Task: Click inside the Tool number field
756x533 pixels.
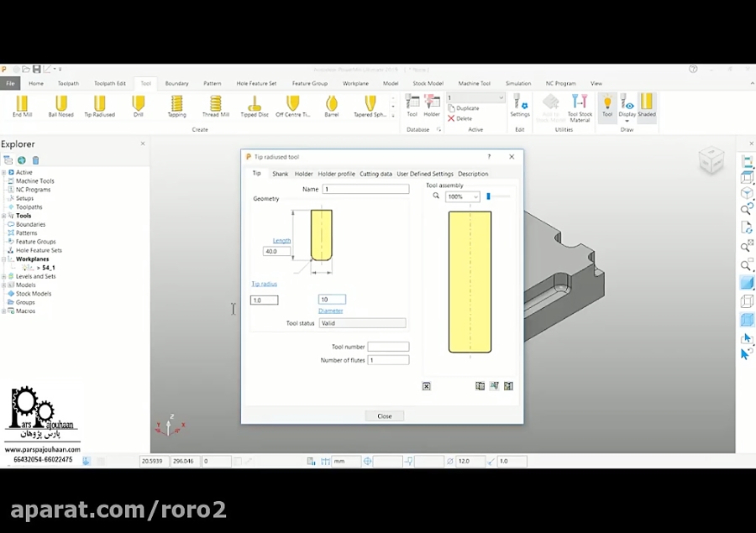Action: (388, 346)
